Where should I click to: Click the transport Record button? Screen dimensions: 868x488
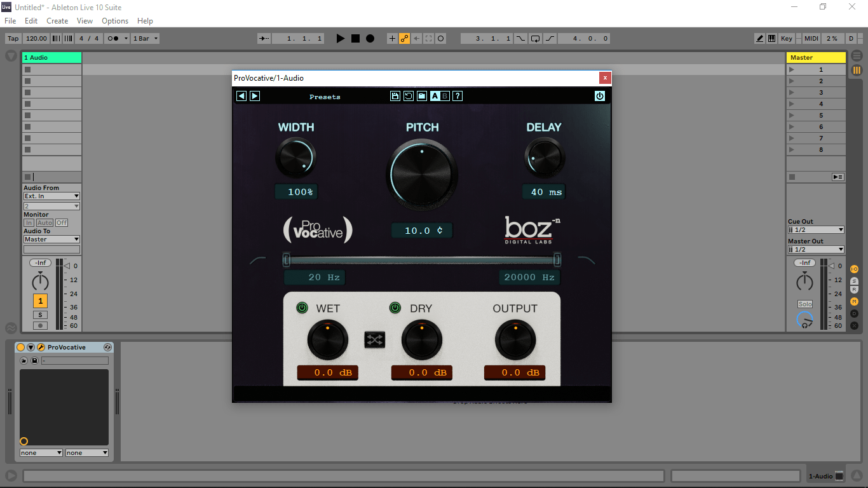click(x=370, y=38)
